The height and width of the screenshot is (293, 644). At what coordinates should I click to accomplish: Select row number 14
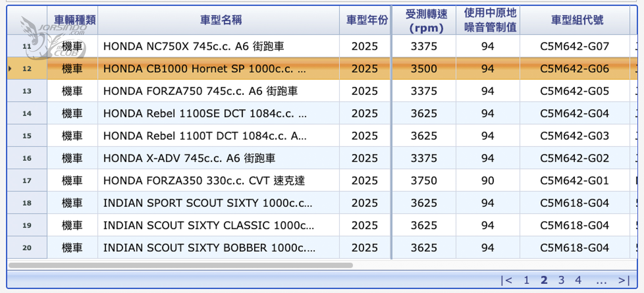coord(27,113)
